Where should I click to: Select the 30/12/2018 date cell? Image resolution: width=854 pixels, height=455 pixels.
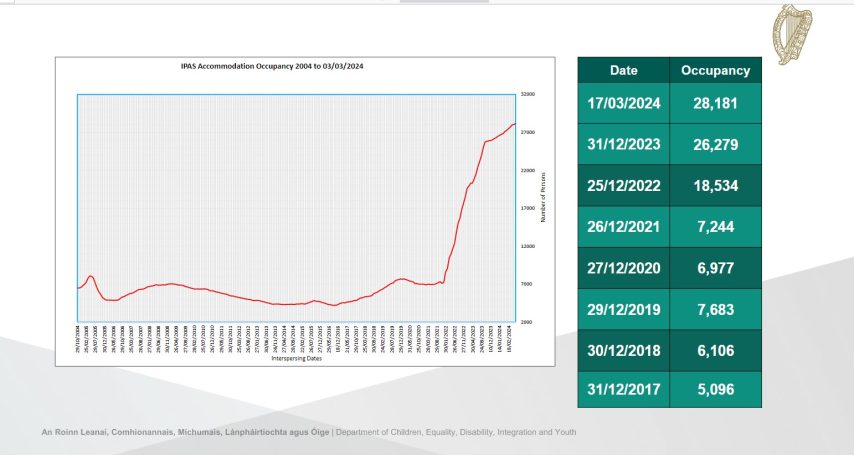622,347
